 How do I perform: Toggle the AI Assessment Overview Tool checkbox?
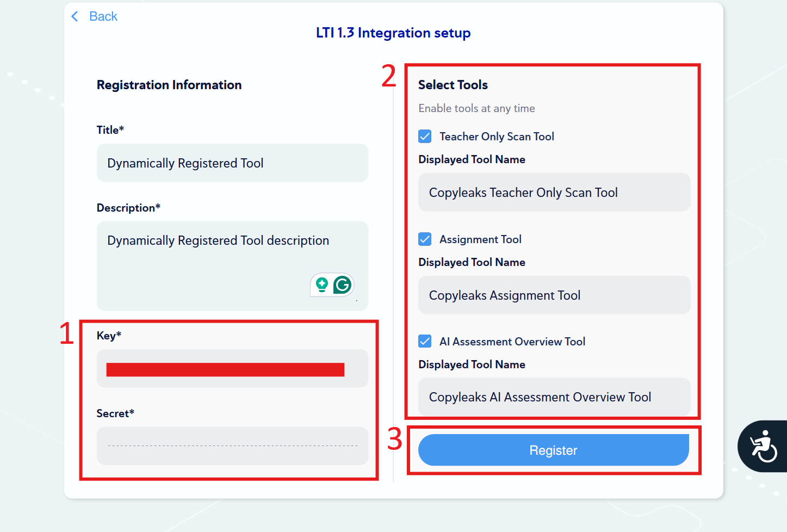tap(425, 341)
